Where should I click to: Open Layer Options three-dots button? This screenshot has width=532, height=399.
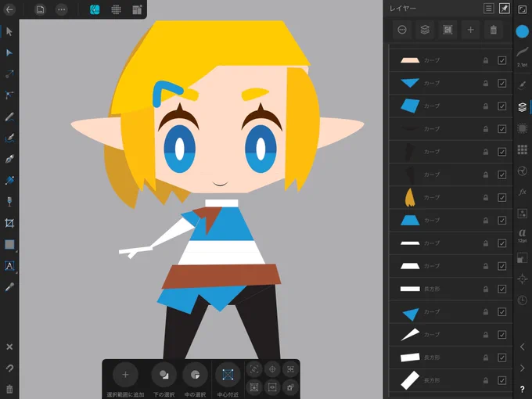pyautogui.click(x=402, y=30)
